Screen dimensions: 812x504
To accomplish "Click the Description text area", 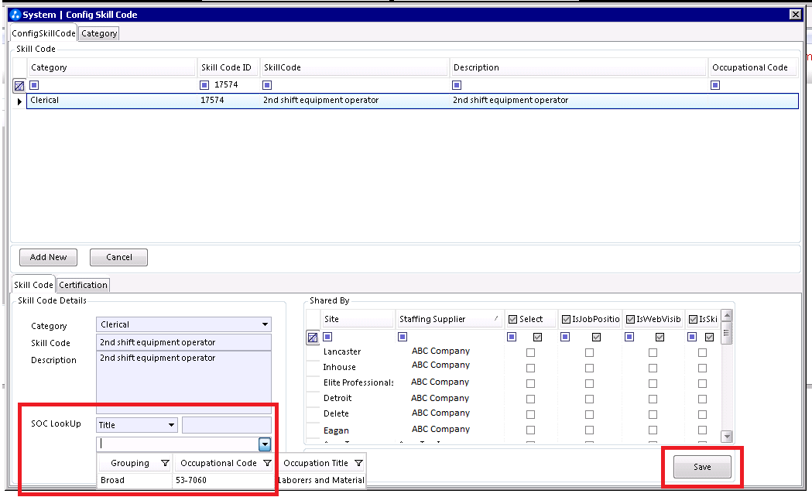I will click(183, 382).
